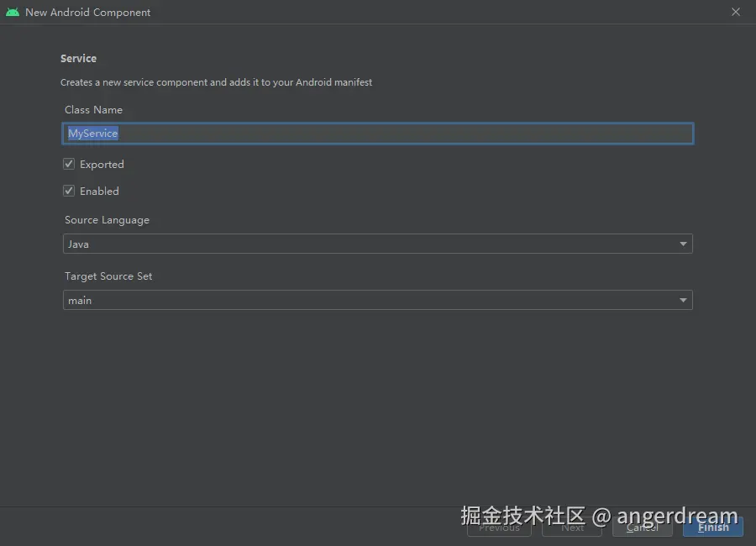Click the Previous button
The image size is (756, 546).
click(x=499, y=528)
